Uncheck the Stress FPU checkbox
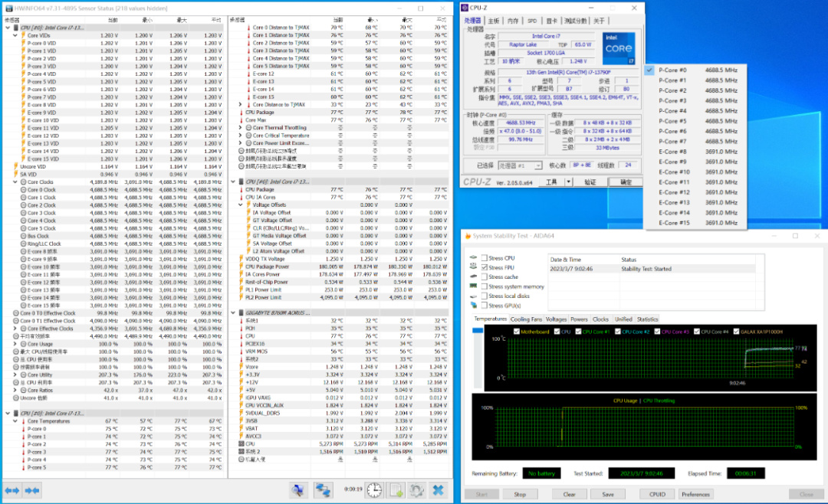 click(483, 267)
